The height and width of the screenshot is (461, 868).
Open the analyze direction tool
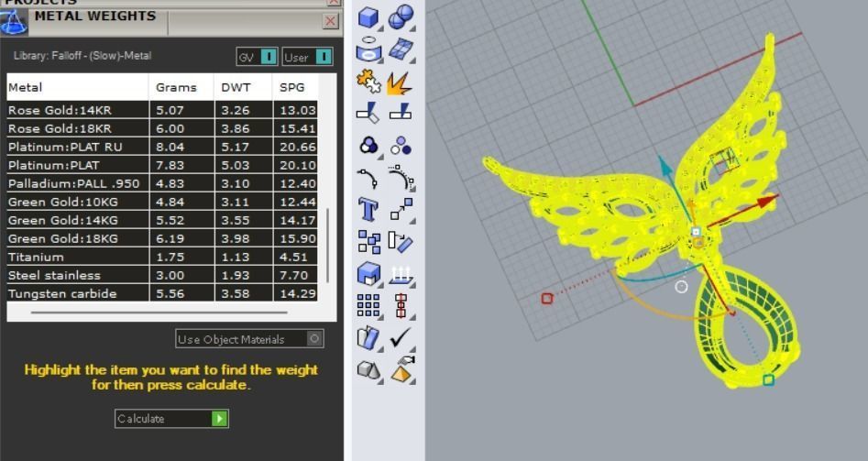368,338
